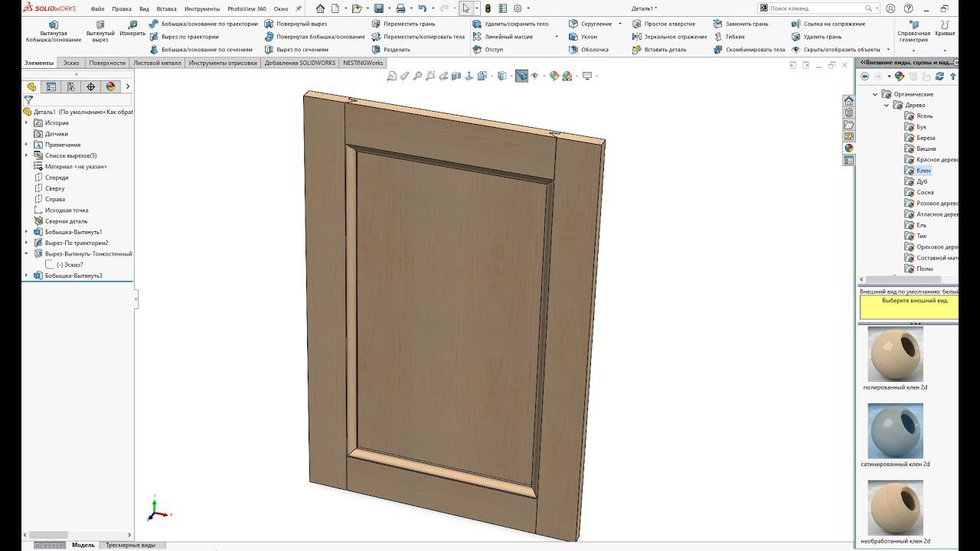The height and width of the screenshot is (551, 980).
Task: Collapse the Органические folder
Action: coord(875,94)
